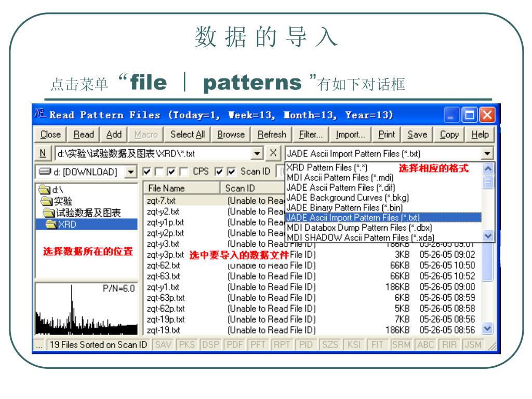Click the ... button in the status bar
The height and width of the screenshot is (399, 532).
tap(39, 345)
